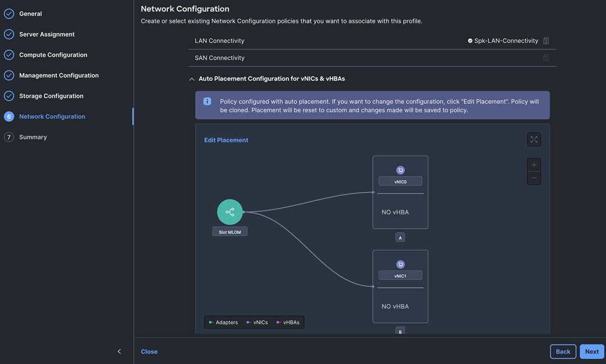The width and height of the screenshot is (606, 364).
Task: Click the Close link
Action: tap(149, 352)
